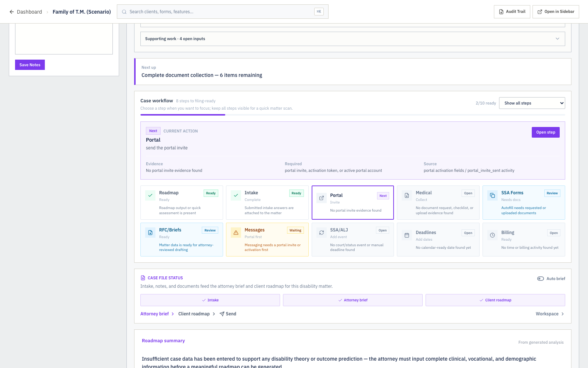588x368 pixels.
Task: Click the Portal external link icon
Action: click(x=322, y=198)
